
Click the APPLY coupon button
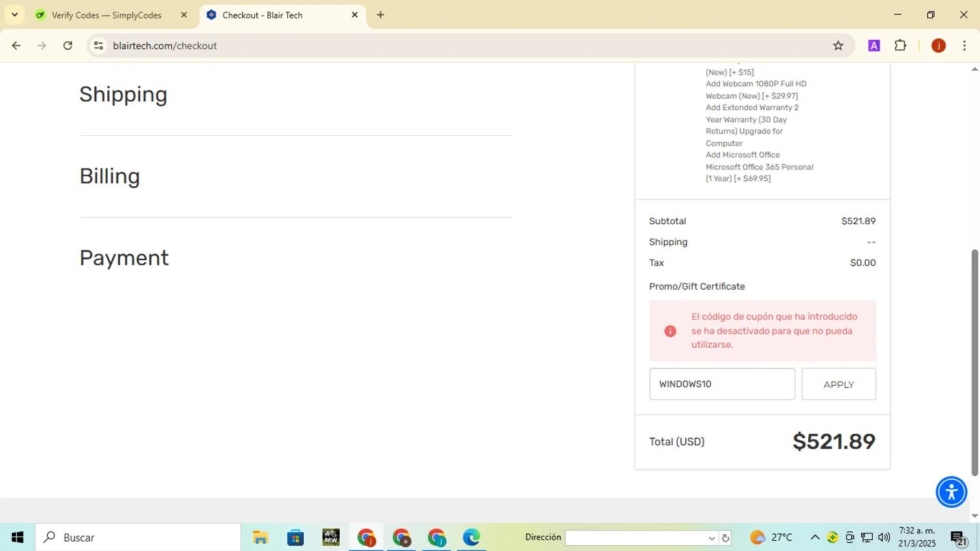[839, 384]
